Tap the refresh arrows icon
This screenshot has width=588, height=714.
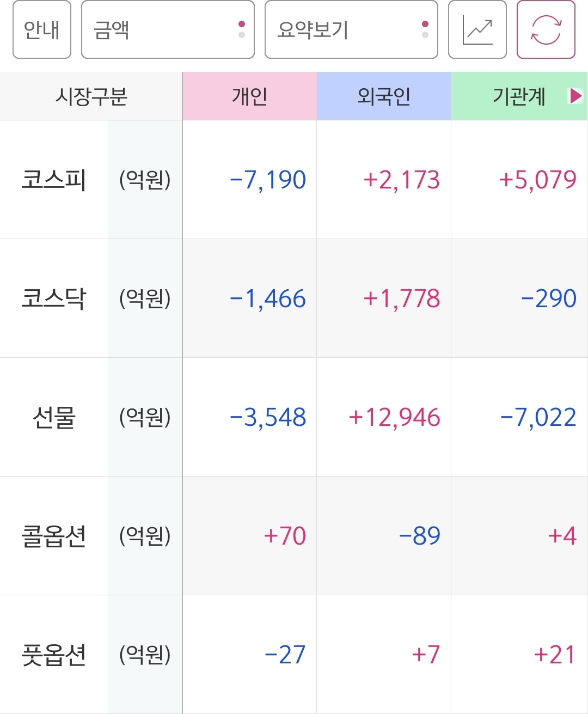coord(546,29)
